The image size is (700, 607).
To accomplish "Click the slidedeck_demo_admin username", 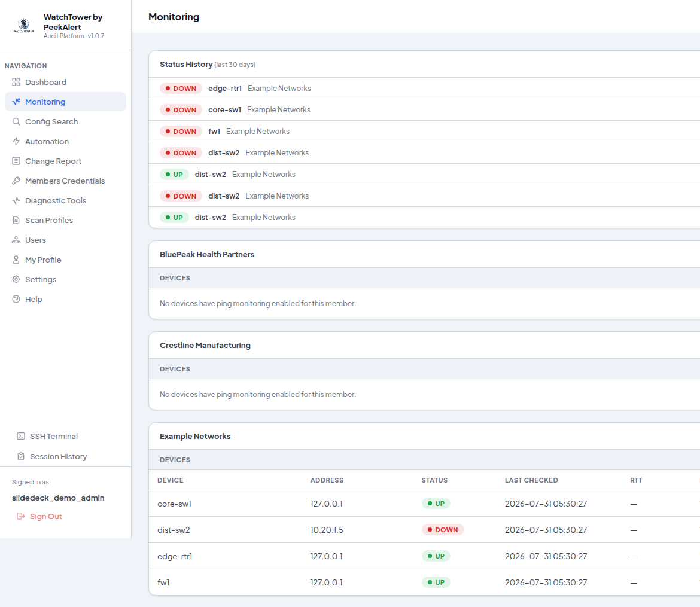I will coord(58,498).
